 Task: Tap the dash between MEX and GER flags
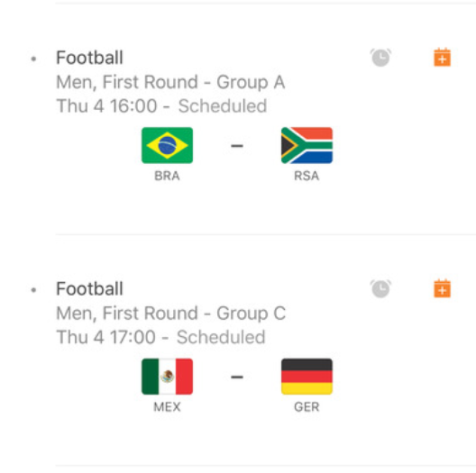coord(237,377)
